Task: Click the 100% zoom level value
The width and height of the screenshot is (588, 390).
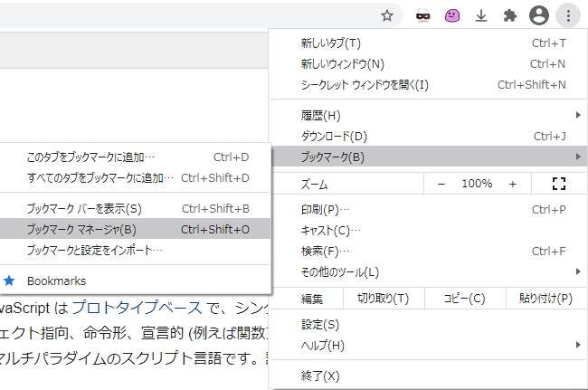Action: (477, 184)
